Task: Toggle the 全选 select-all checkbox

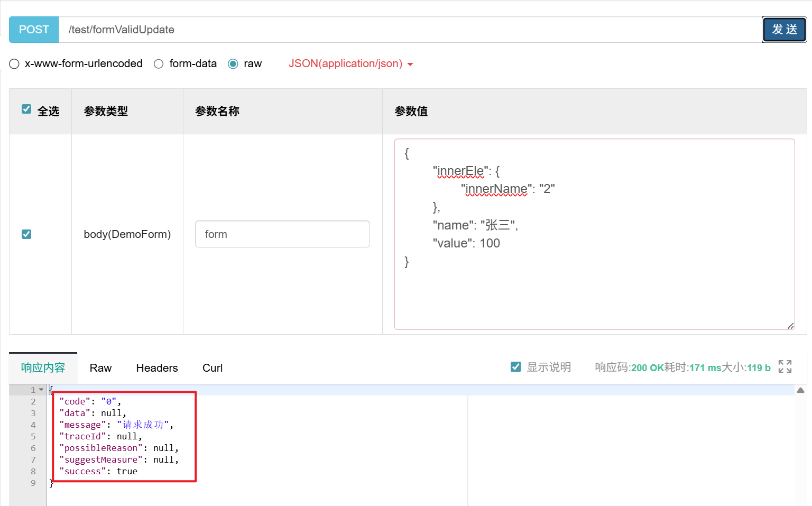Action: pos(26,109)
